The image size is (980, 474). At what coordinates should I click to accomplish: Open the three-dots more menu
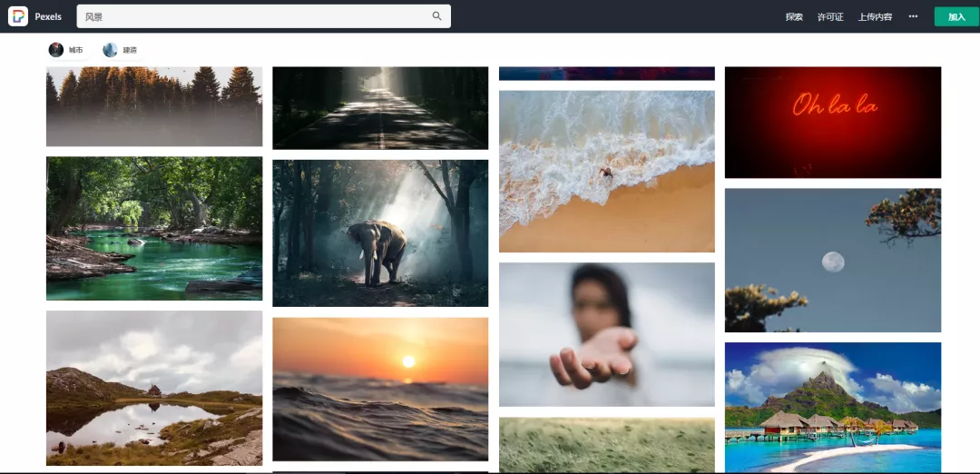pos(913,16)
